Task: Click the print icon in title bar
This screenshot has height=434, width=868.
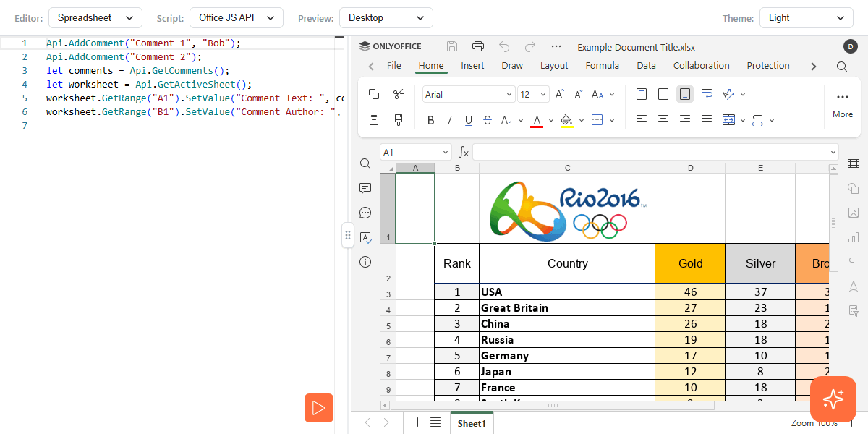Action: click(x=477, y=47)
